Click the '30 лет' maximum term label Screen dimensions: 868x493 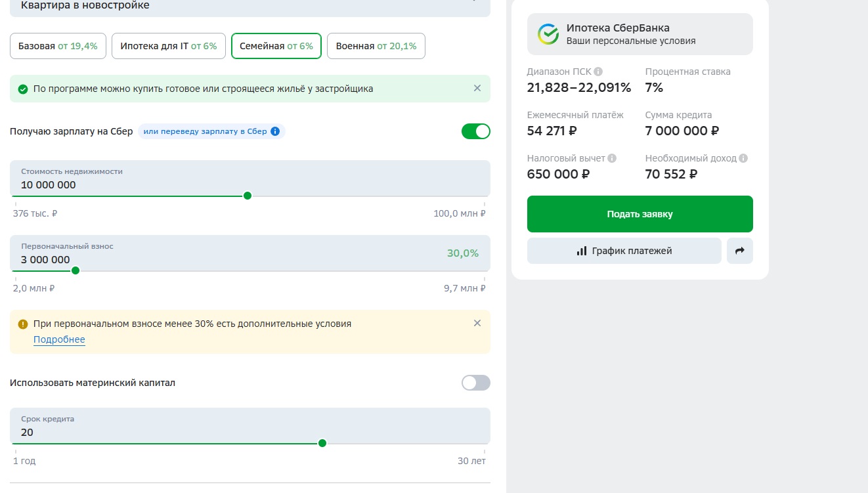tap(471, 461)
